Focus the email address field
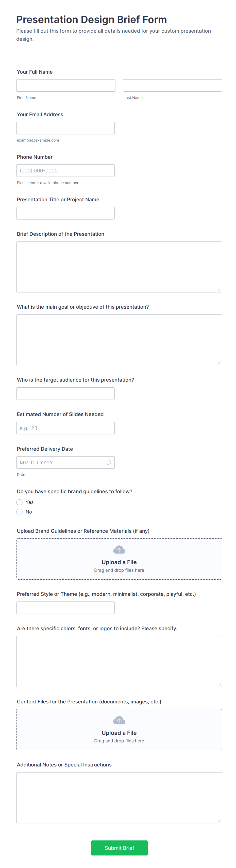Screen dimensions: 236x868 pos(65,128)
